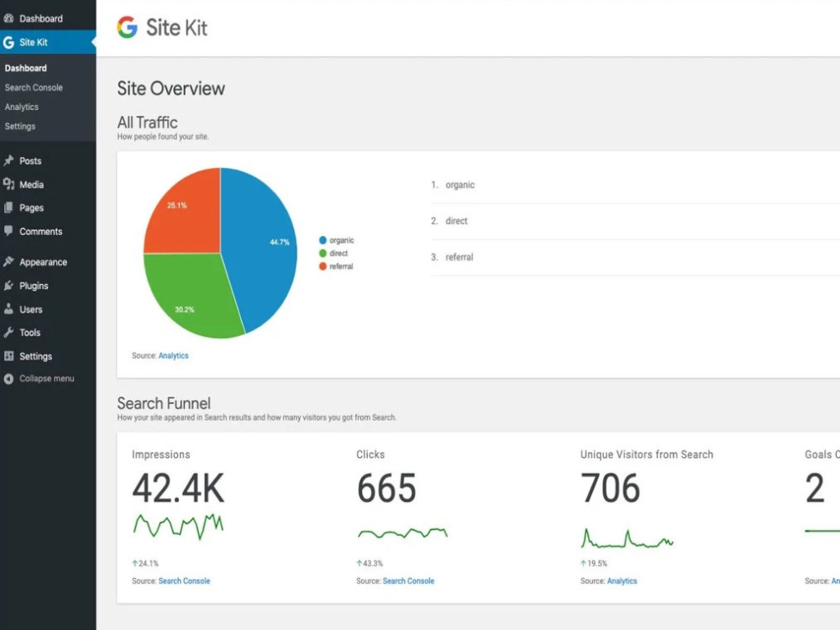Image resolution: width=840 pixels, height=630 pixels.
Task: Click the Goals value 2
Action: 815,488
